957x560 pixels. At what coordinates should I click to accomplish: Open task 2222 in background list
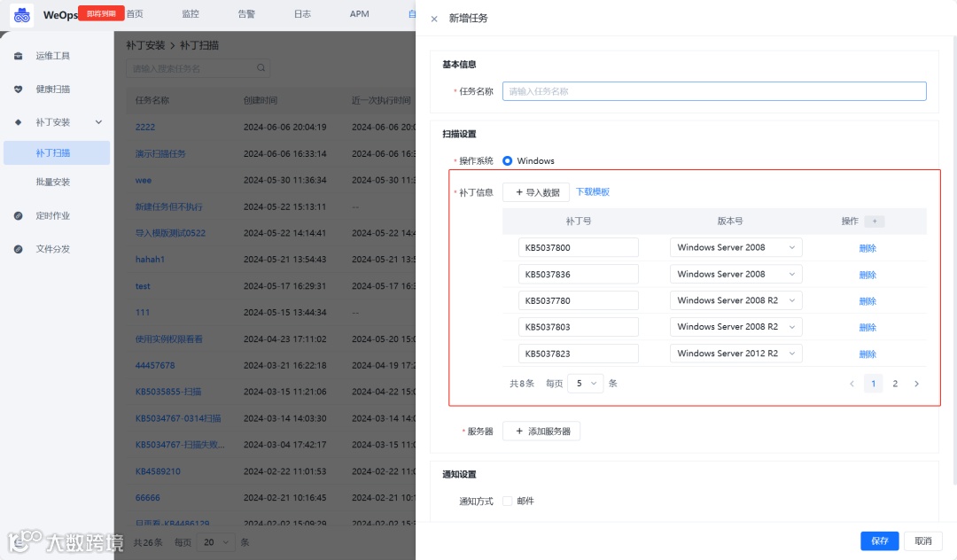coord(145,127)
